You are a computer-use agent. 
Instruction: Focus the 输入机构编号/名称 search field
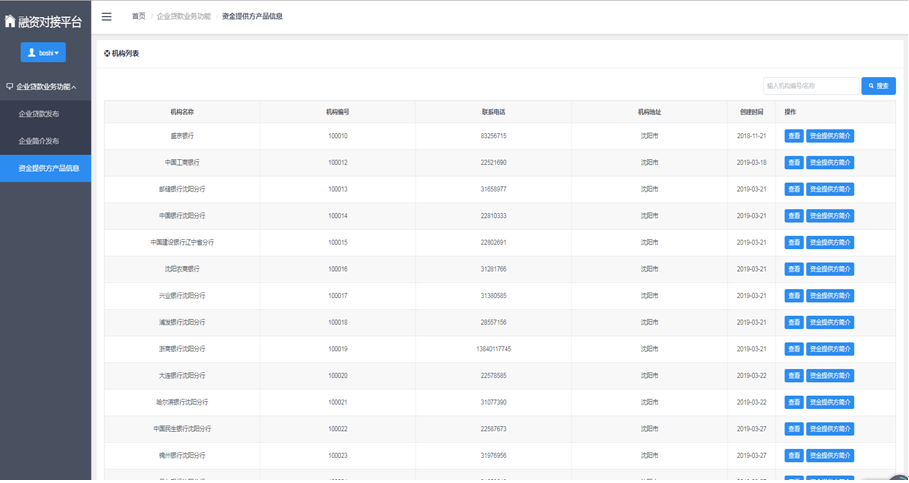810,86
